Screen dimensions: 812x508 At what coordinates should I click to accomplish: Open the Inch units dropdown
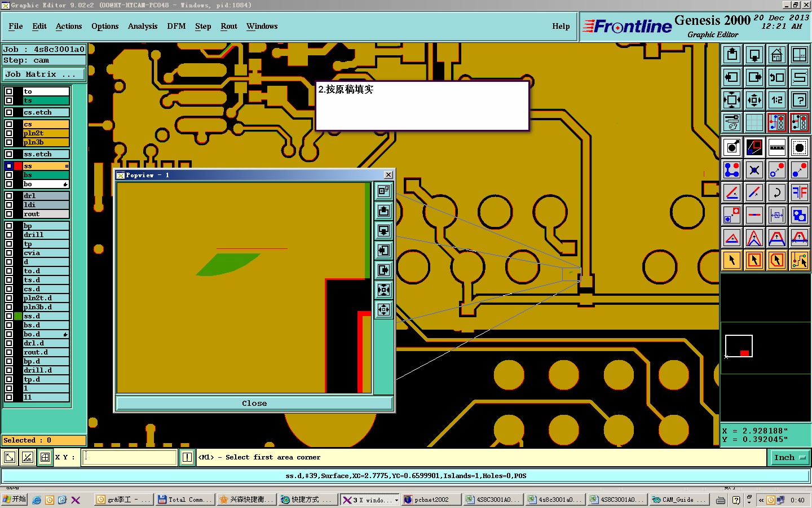coord(789,458)
